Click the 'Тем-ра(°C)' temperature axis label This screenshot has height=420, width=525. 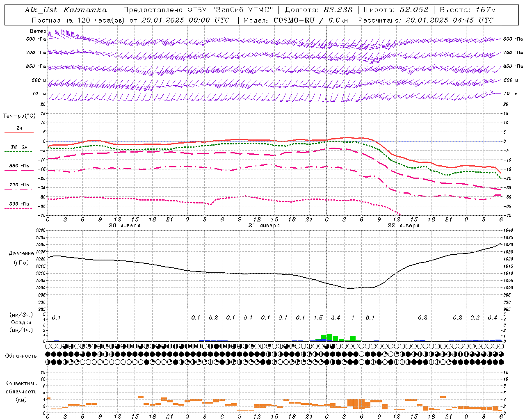[x=19, y=116]
